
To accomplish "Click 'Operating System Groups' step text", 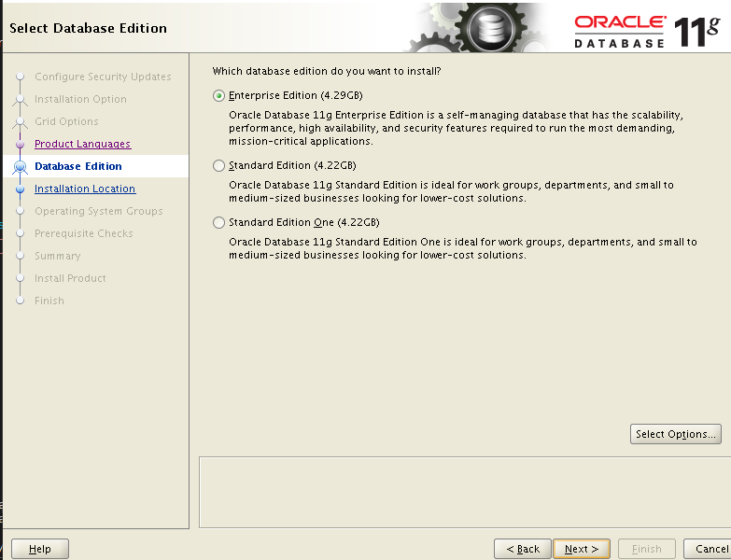I will (99, 211).
